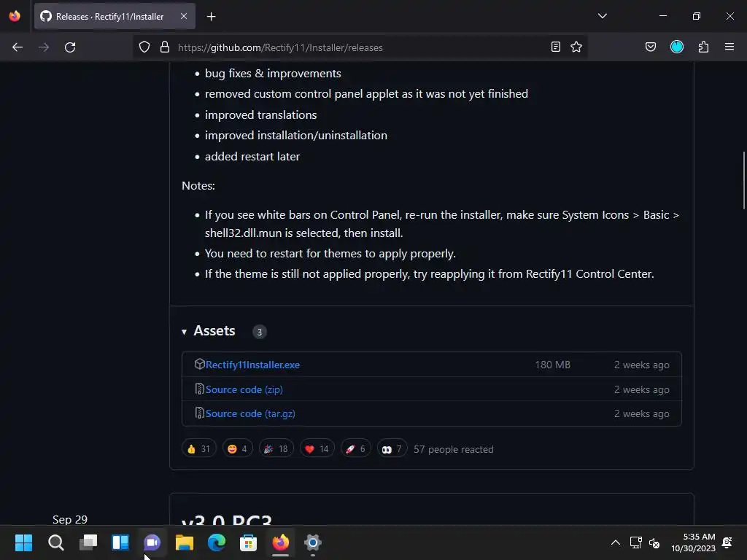Toggle reader view in the address bar
Screen dimensions: 747x560
pyautogui.click(x=555, y=47)
